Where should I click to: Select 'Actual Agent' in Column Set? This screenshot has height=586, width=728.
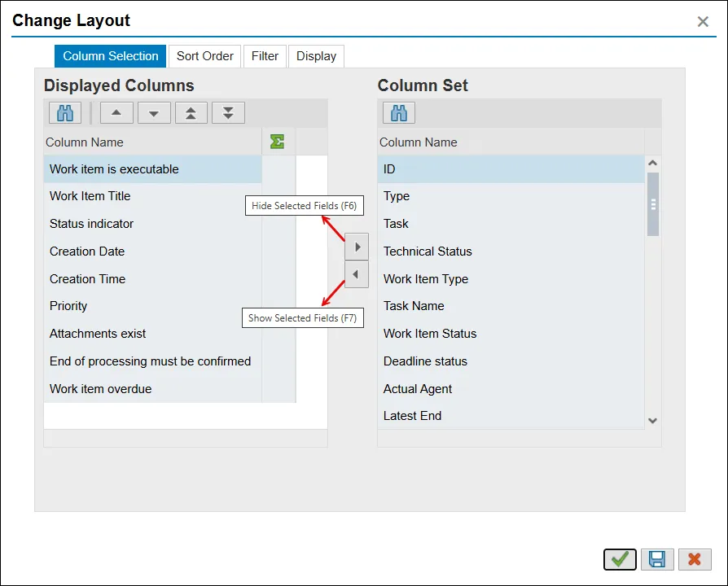(x=511, y=389)
